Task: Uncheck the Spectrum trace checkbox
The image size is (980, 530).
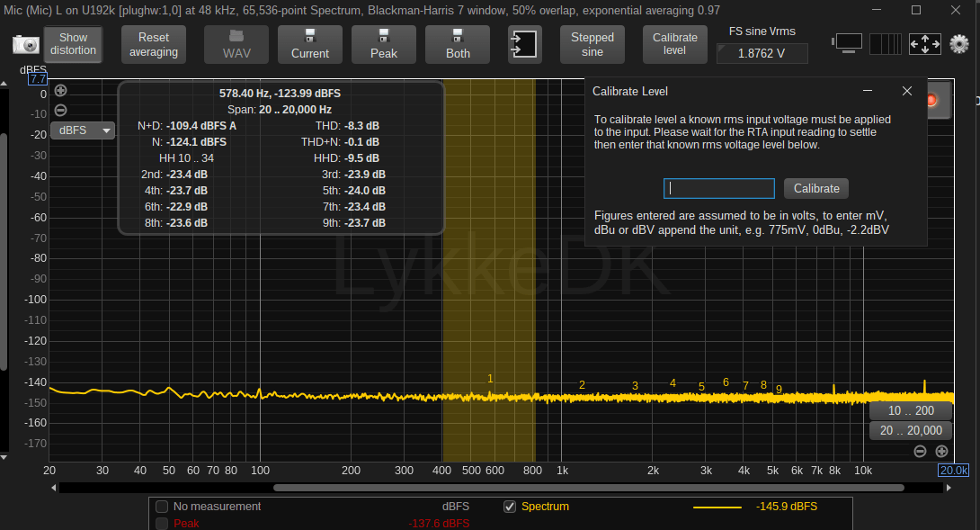Action: pos(510,507)
